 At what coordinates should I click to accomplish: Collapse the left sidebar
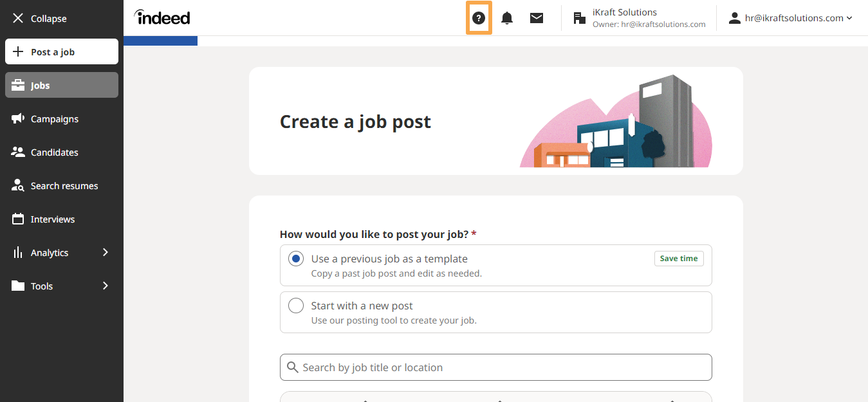point(40,19)
